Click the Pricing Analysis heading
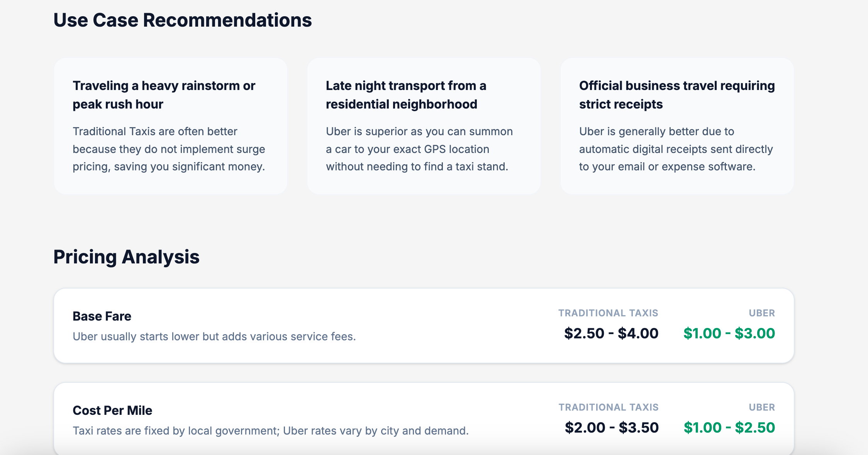Image resolution: width=868 pixels, height=455 pixels. click(x=126, y=257)
